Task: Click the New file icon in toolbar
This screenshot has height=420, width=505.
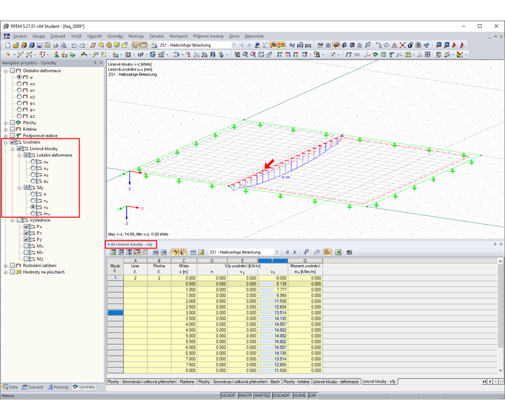Action: coord(8,45)
